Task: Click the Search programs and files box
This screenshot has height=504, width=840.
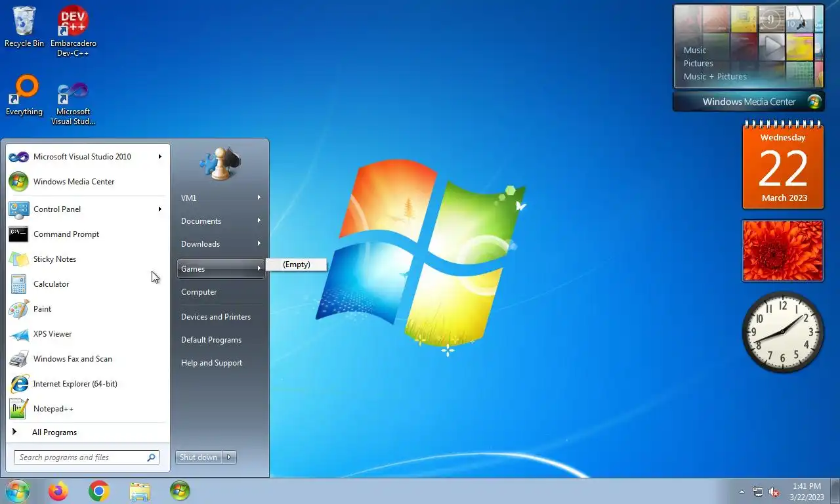Action: 86,457
